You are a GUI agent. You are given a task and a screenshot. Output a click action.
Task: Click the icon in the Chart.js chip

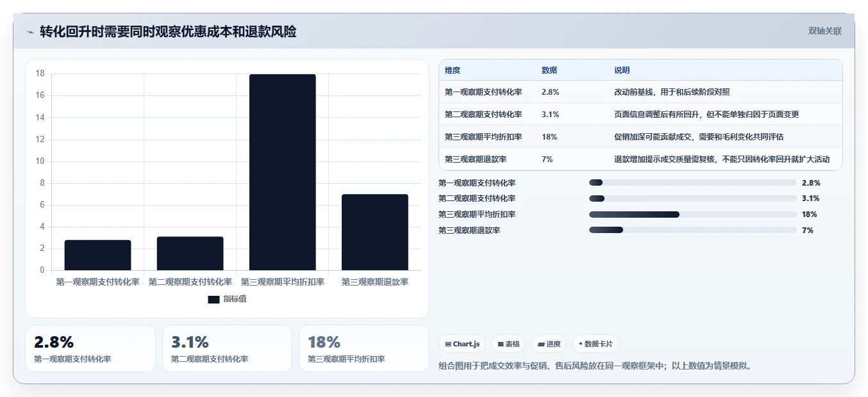447,344
